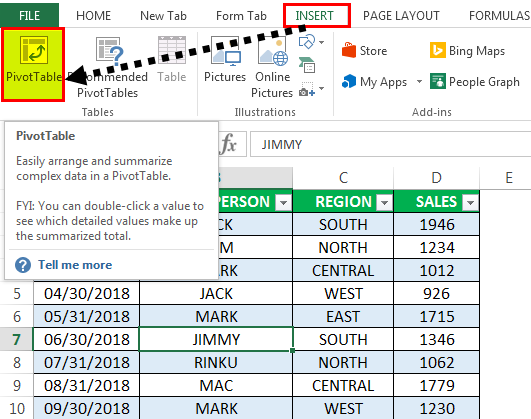The height and width of the screenshot is (419, 531).
Task: Insert Online Pictures
Action: (x=272, y=67)
